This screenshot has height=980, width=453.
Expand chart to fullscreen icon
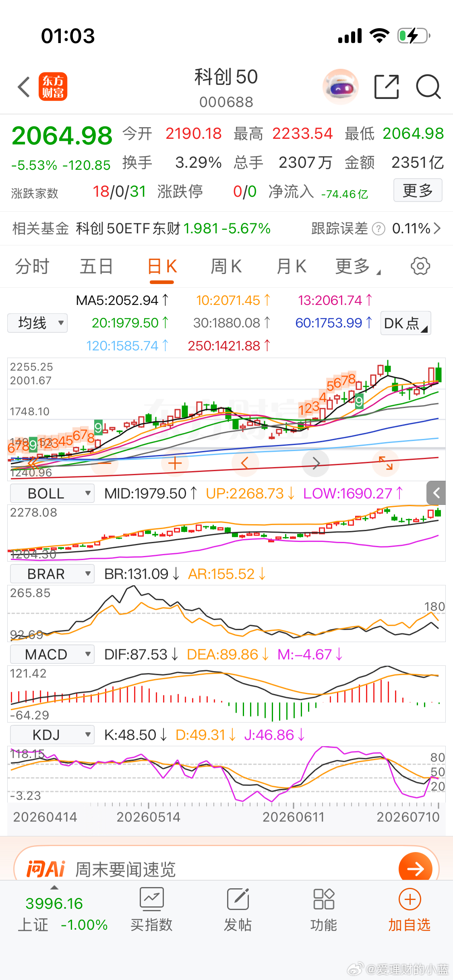click(x=386, y=463)
